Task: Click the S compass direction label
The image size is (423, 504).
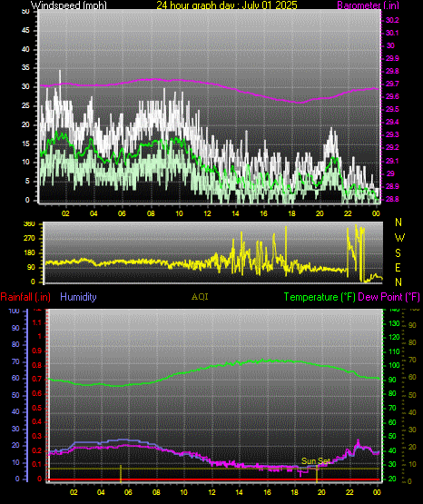Action: (398, 253)
